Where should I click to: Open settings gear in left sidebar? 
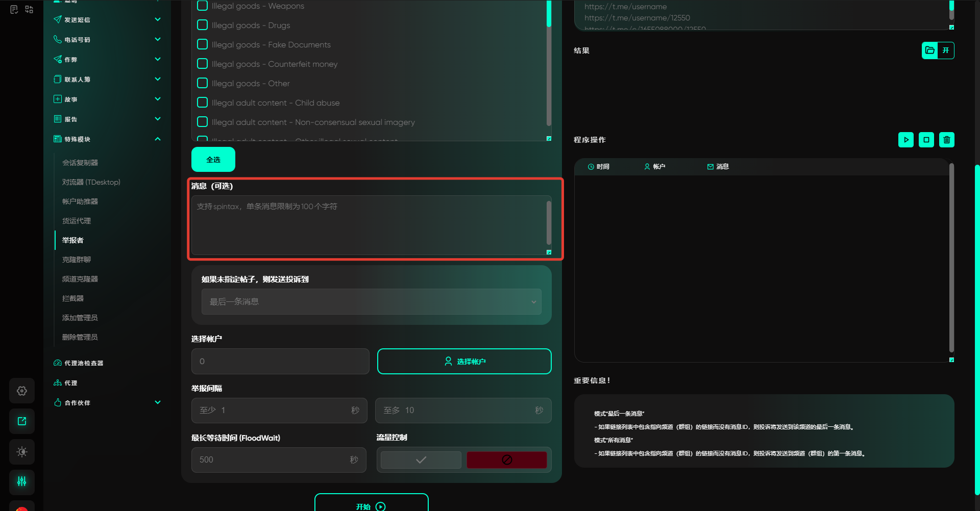22,391
